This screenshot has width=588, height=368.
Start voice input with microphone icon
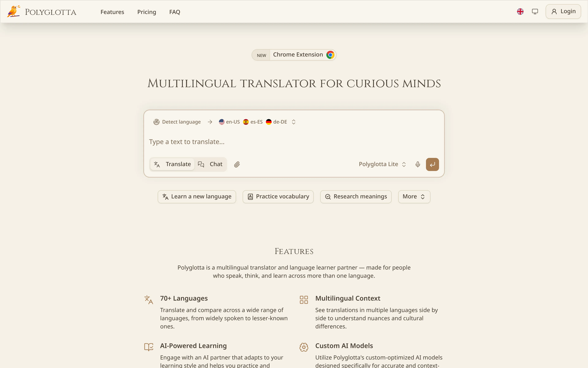418,165
